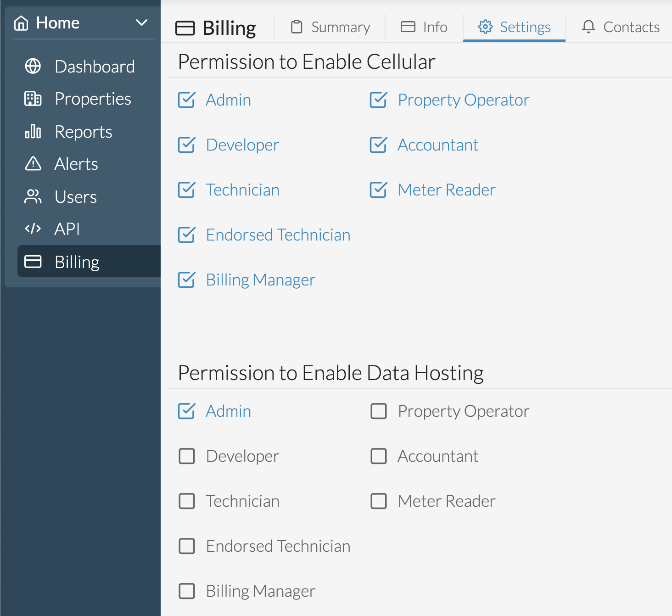Uncheck Property Operator under Enable Cellular
The height and width of the screenshot is (616, 672).
[379, 100]
